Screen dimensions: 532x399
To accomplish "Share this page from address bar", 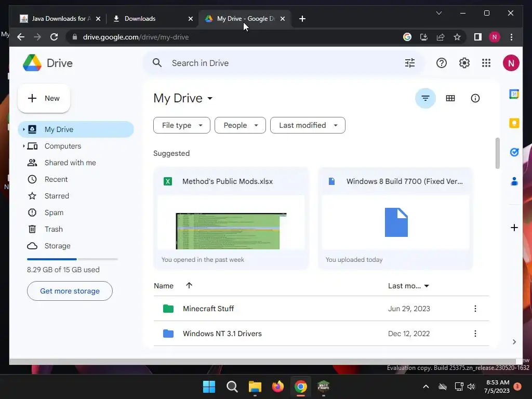I will pyautogui.click(x=441, y=37).
